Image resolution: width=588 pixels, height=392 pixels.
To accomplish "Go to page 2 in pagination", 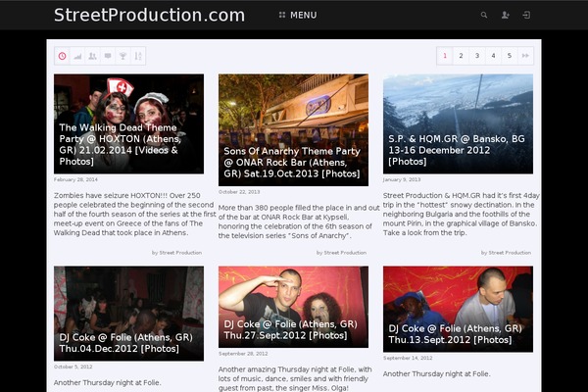I will coord(461,56).
